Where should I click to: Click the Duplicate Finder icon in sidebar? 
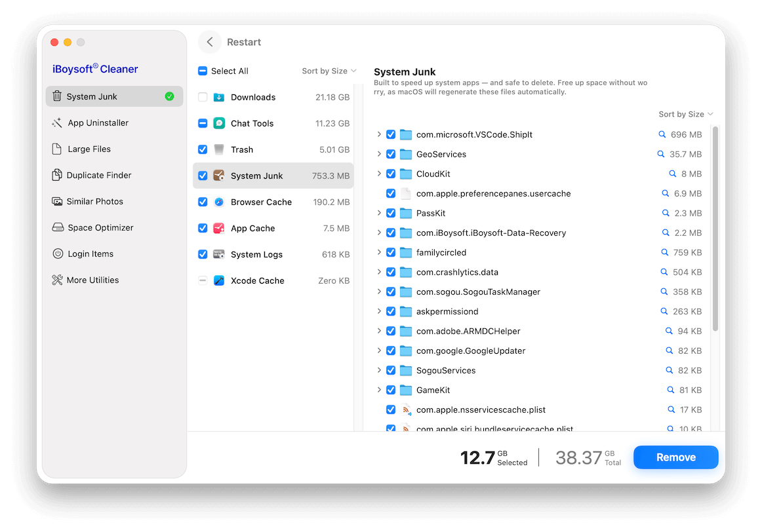point(57,175)
